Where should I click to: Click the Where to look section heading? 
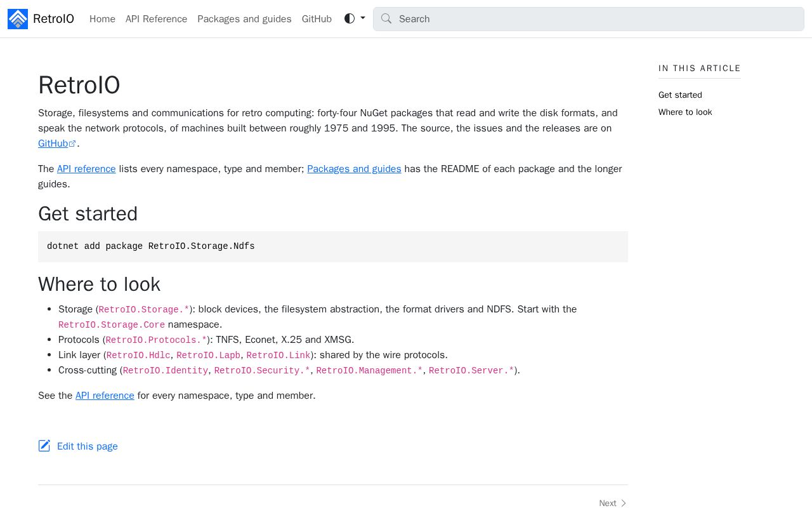click(x=99, y=284)
